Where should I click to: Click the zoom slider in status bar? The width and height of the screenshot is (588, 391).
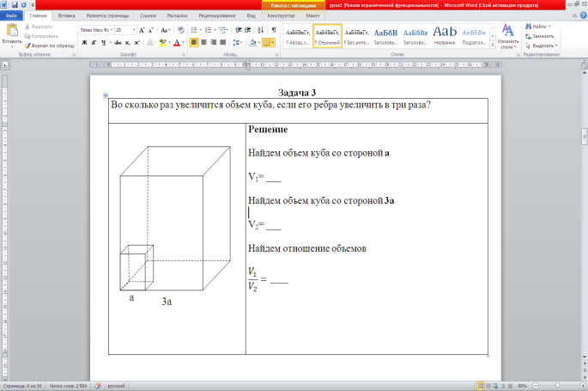click(557, 386)
